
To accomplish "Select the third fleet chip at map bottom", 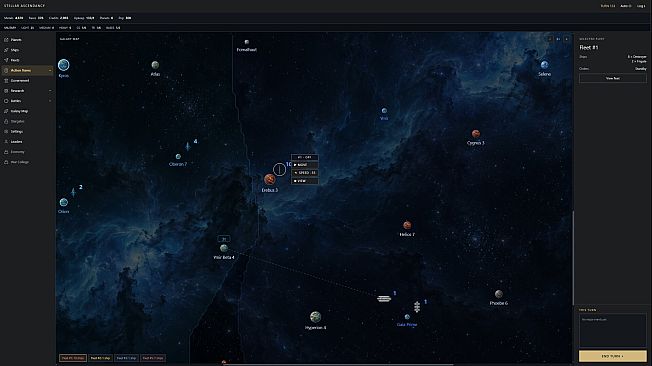I will coord(126,358).
